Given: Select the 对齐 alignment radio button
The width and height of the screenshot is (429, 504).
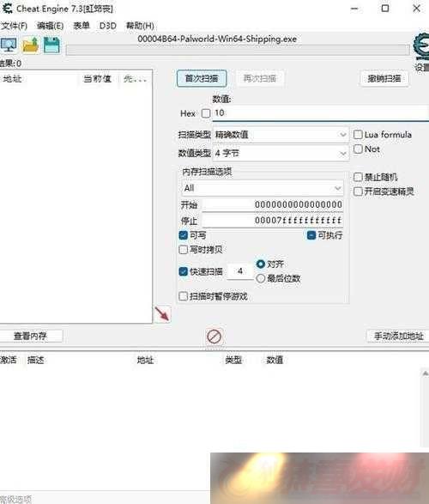Looking at the screenshot, I should pyautogui.click(x=261, y=264).
